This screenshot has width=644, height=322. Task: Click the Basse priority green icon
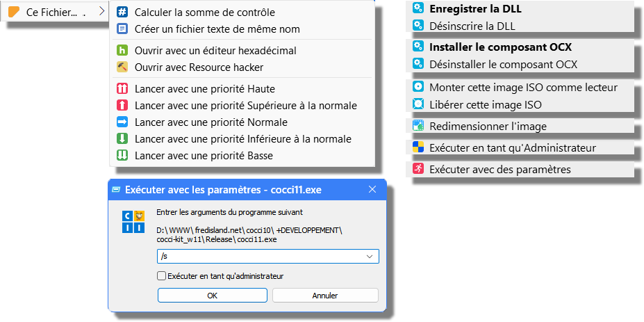coord(122,156)
